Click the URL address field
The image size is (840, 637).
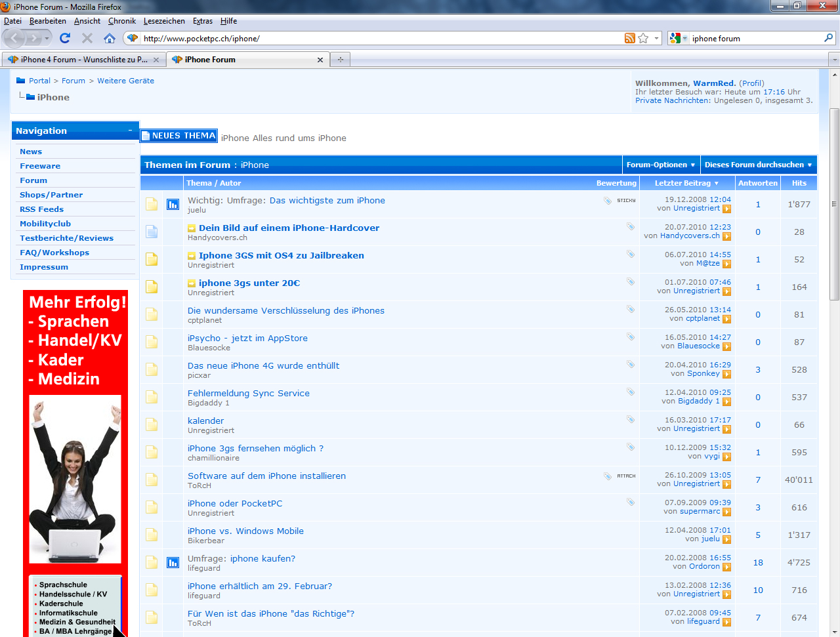pyautogui.click(x=381, y=38)
